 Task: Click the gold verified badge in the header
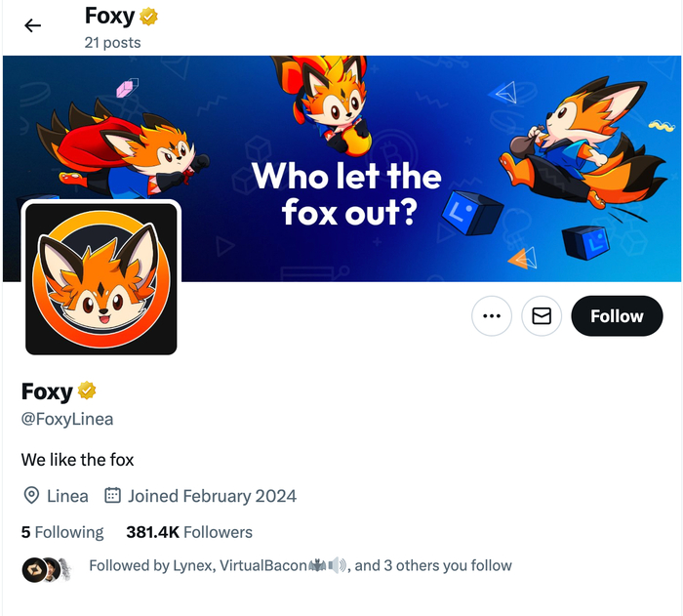(149, 17)
